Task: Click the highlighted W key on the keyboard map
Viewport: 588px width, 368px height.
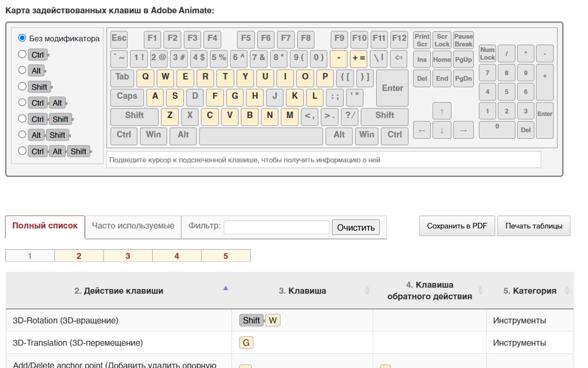Action: (165, 78)
